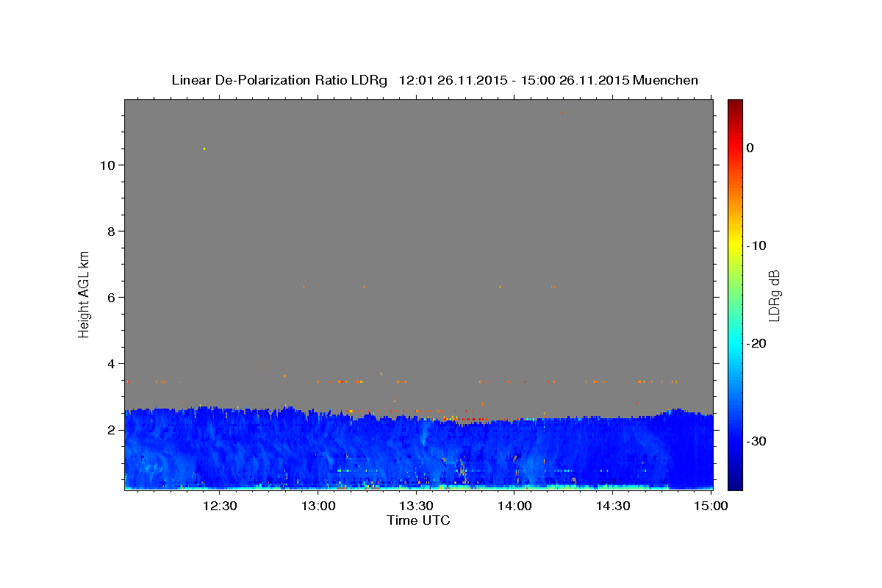882x588 pixels.
Task: Click the 13:00 time tick label
Action: tap(318, 506)
